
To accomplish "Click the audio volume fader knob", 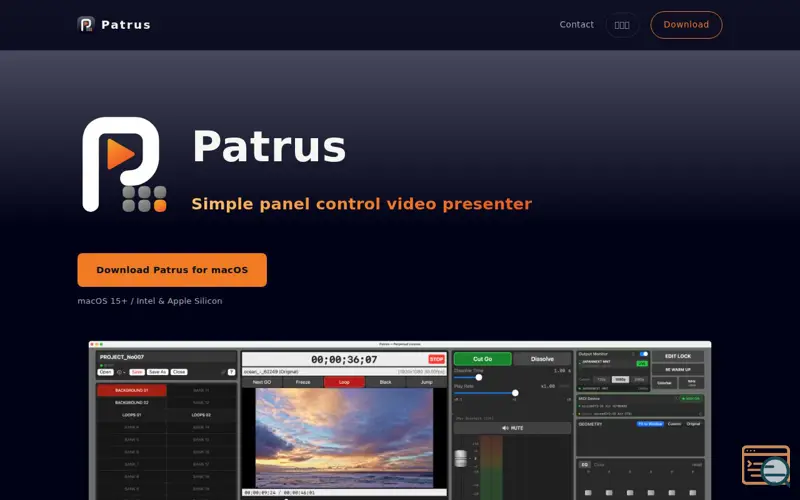I will tap(461, 458).
